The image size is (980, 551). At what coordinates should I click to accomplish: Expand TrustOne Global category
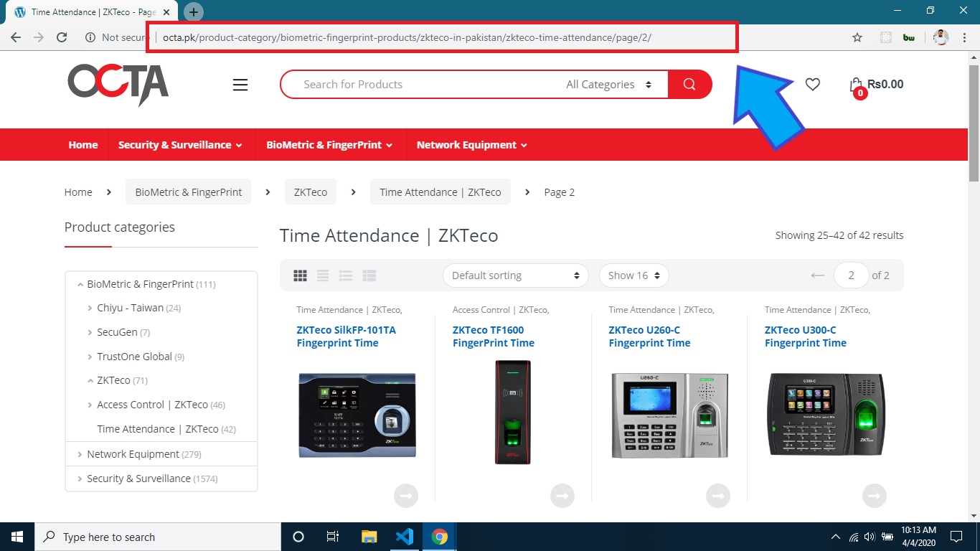(x=90, y=357)
